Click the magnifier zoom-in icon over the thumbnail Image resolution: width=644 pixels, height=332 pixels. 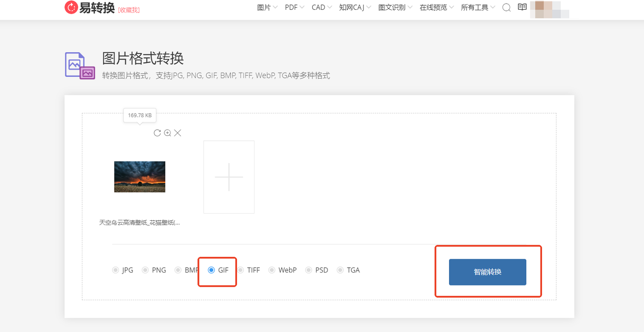click(x=167, y=133)
